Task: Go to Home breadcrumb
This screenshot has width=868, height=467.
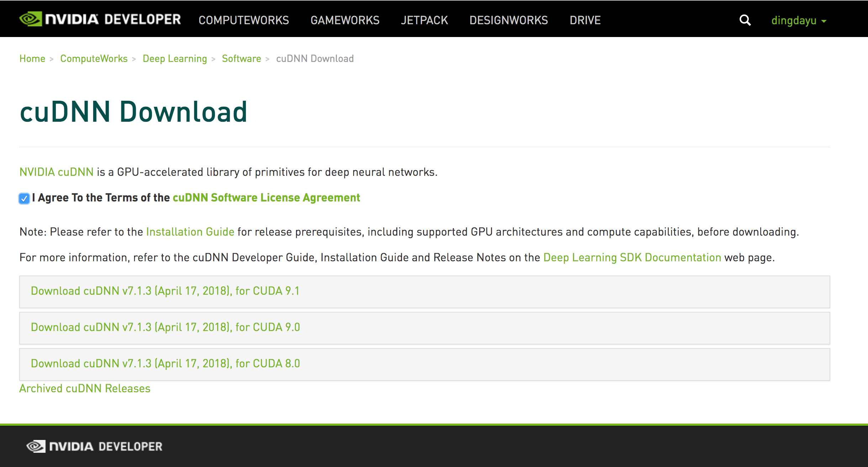Action: (32, 58)
